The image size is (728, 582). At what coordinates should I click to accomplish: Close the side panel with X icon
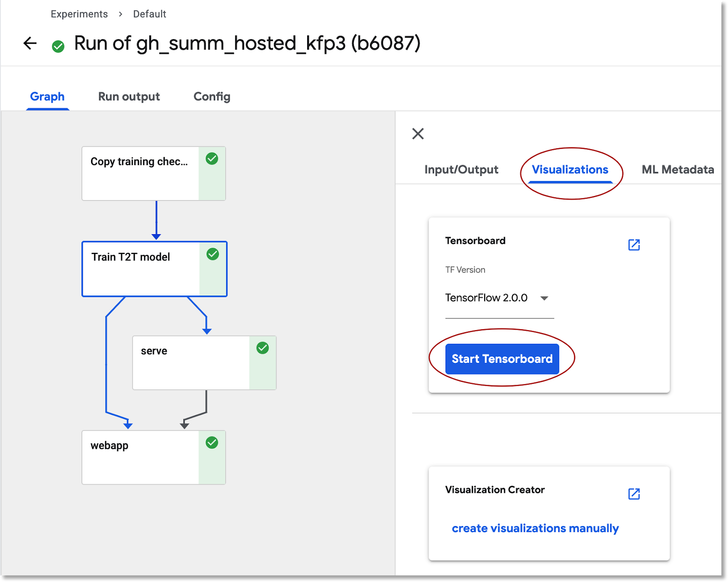[418, 134]
